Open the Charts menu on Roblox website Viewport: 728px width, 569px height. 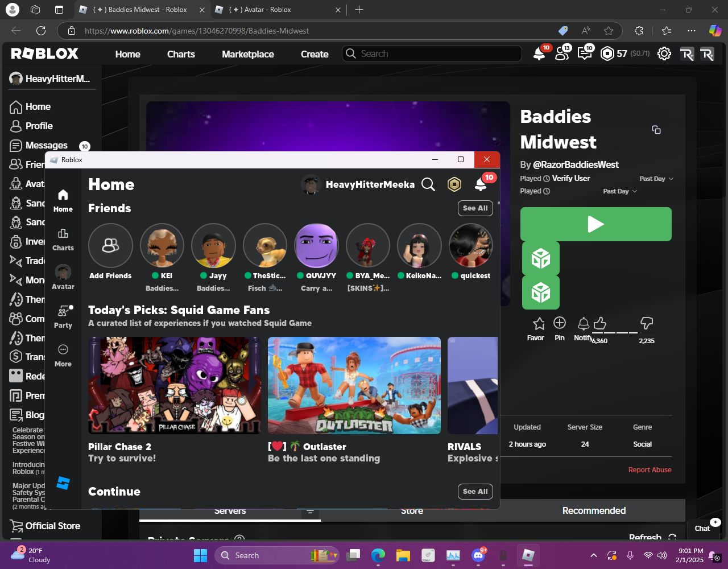(x=181, y=54)
